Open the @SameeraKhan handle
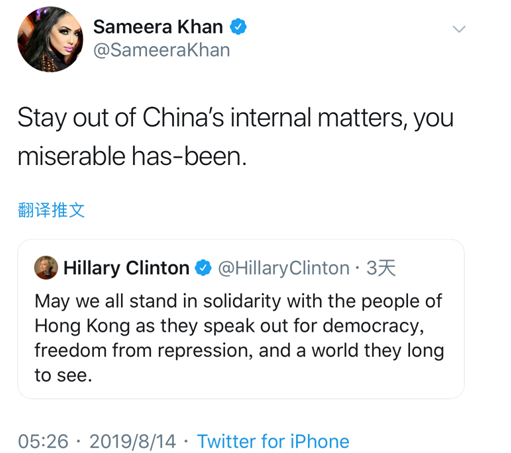The height and width of the screenshot is (453, 511). click(162, 50)
